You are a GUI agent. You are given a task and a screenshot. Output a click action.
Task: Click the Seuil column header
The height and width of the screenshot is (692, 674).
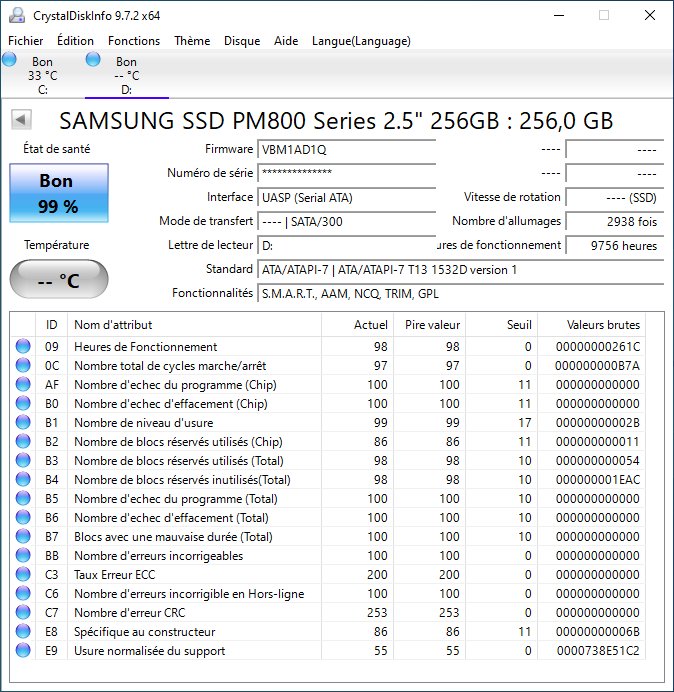coord(501,325)
